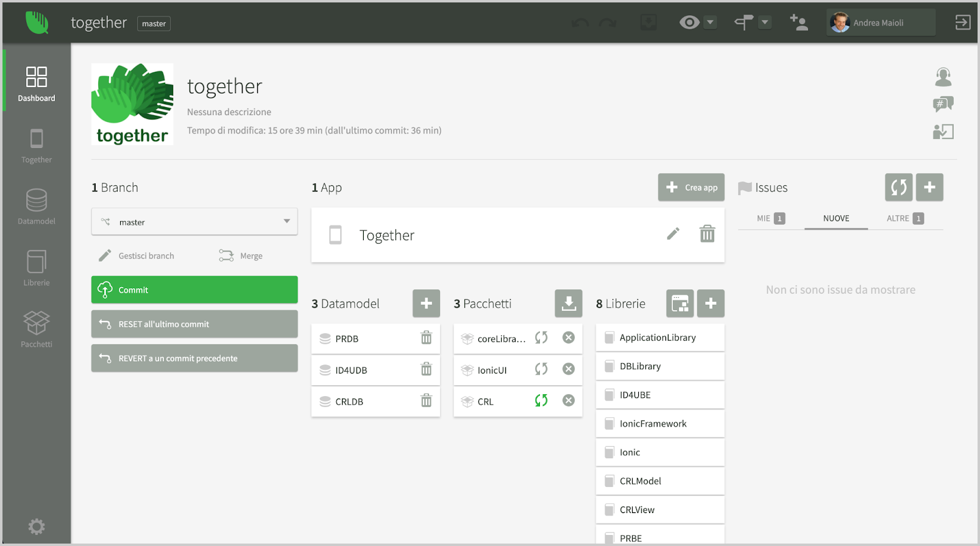This screenshot has height=546, width=980.
Task: Refresh the CRL package
Action: tap(541, 401)
